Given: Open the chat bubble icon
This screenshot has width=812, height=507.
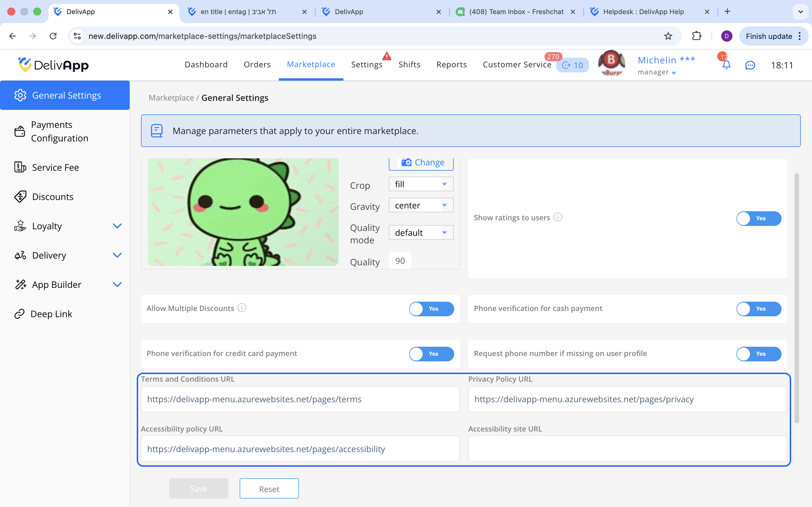Looking at the screenshot, I should tap(750, 65).
